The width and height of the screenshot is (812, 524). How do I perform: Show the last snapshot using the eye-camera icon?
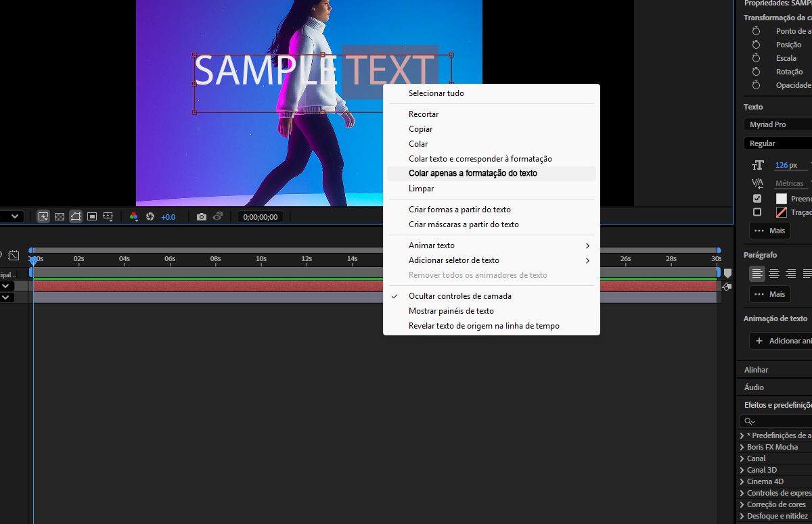click(217, 217)
